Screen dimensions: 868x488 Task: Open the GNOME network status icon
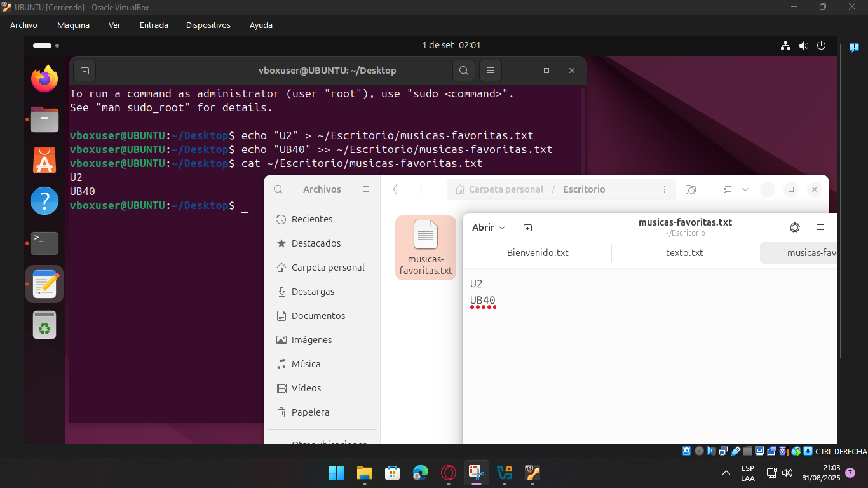point(785,46)
